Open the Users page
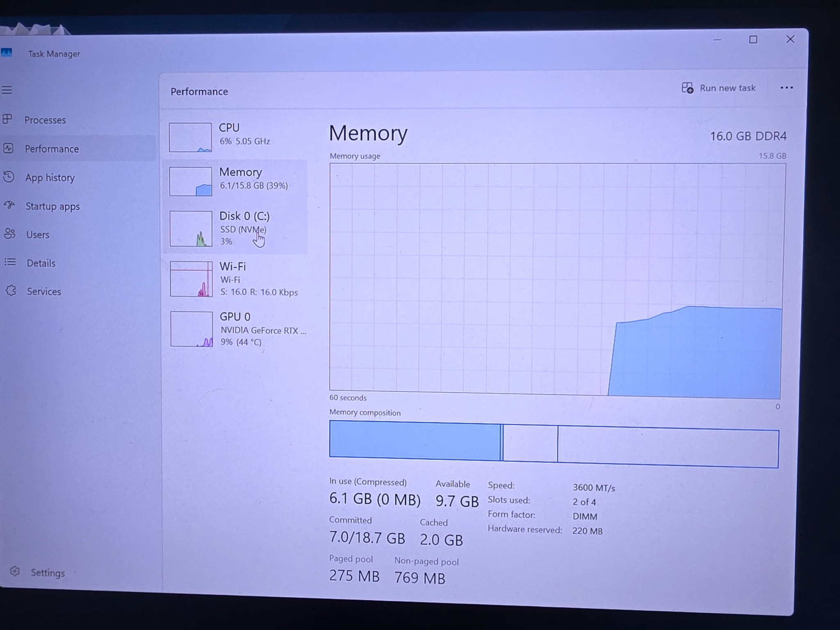This screenshot has height=630, width=840. click(x=38, y=235)
